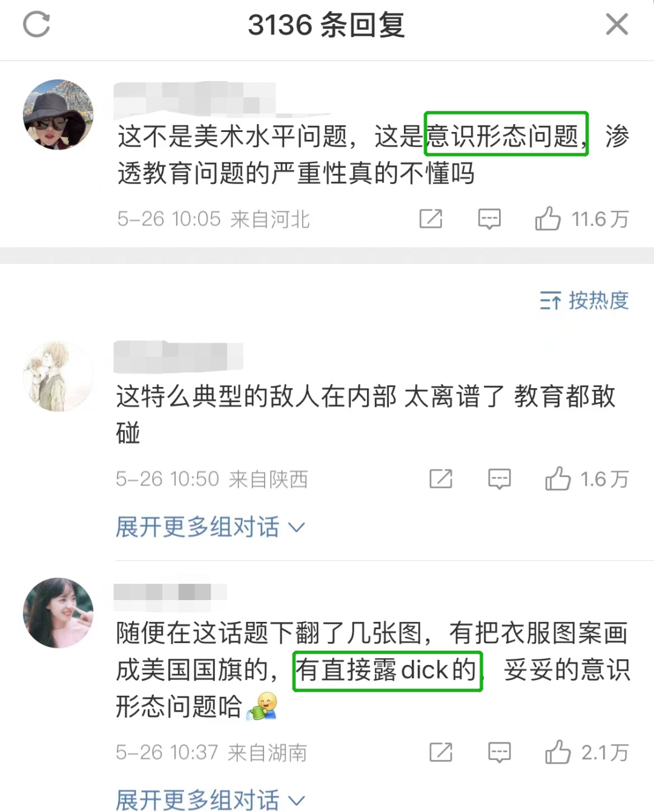Image resolution: width=654 pixels, height=812 pixels.
Task: Tap the refresh icon at top left
Action: click(x=36, y=25)
